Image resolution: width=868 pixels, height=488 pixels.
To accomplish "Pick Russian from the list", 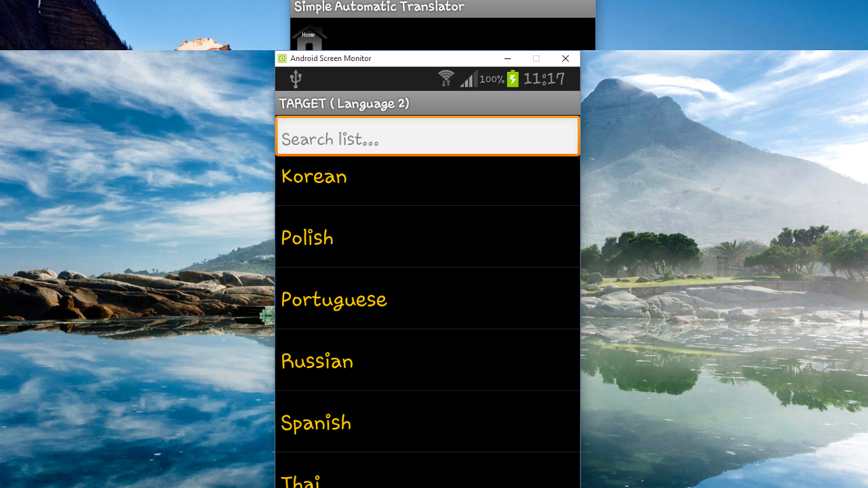I will point(428,360).
